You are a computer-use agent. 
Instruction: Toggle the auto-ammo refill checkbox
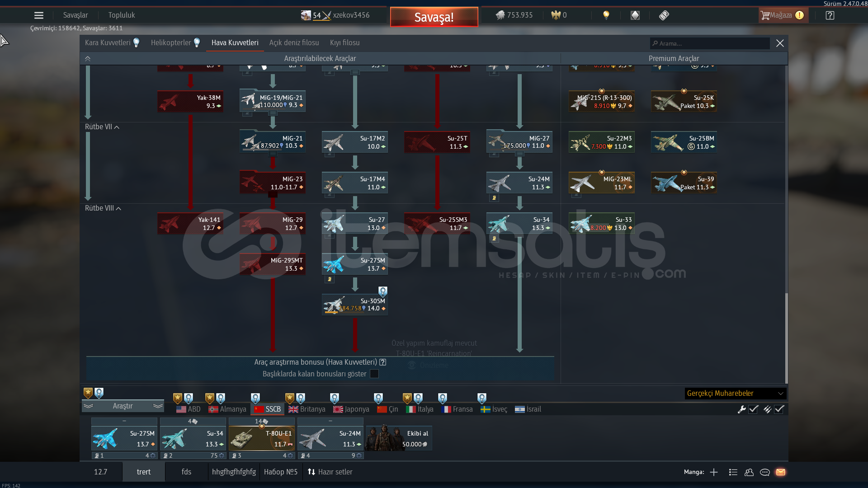pyautogui.click(x=779, y=409)
